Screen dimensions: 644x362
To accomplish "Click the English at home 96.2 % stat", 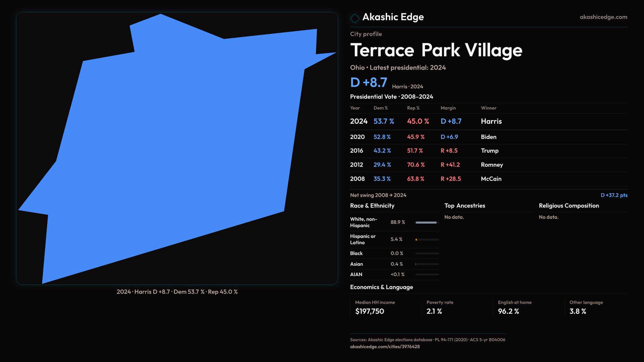I will [x=508, y=311].
